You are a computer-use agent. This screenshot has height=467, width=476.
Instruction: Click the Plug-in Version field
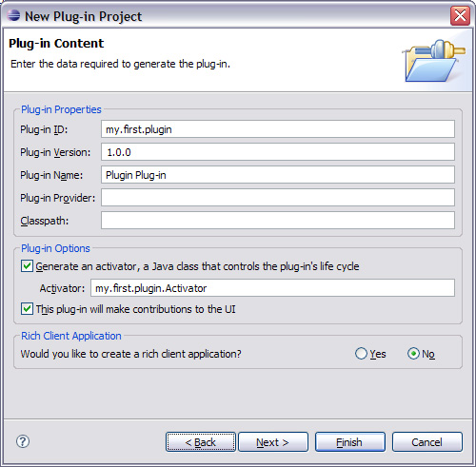click(278, 152)
